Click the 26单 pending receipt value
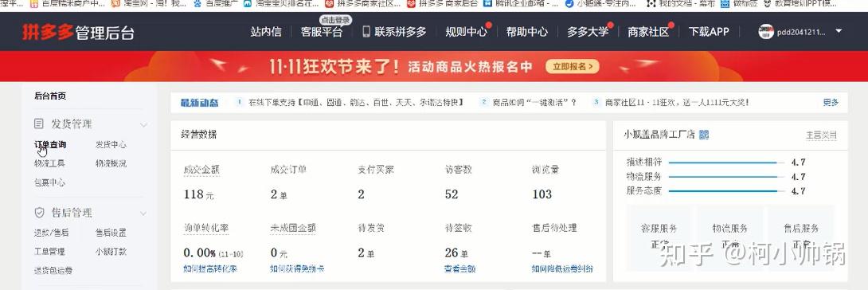The height and width of the screenshot is (290, 868). pos(457,253)
